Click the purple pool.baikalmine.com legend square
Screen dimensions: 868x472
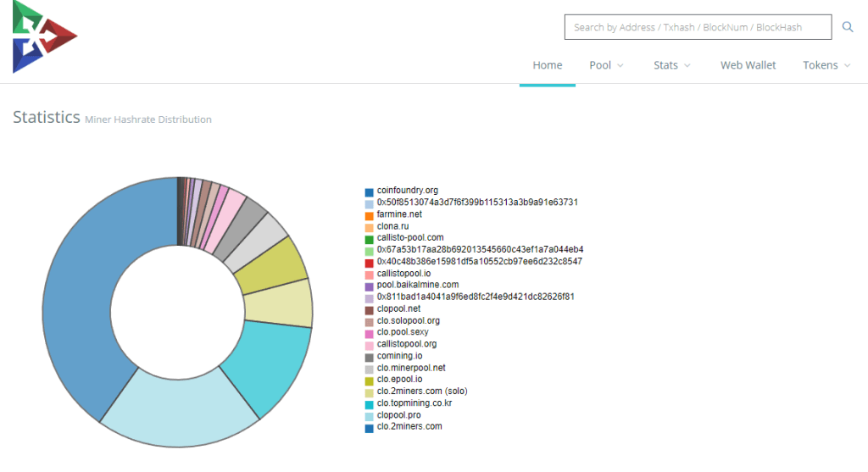(370, 286)
